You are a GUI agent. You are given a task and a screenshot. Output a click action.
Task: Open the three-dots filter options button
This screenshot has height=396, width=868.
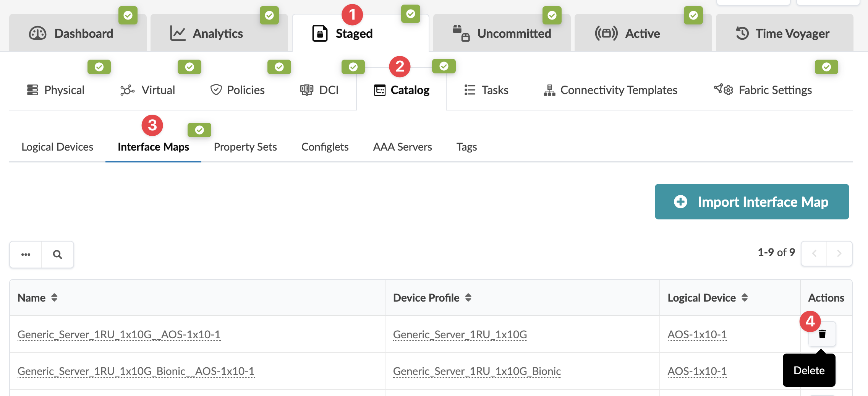point(26,255)
